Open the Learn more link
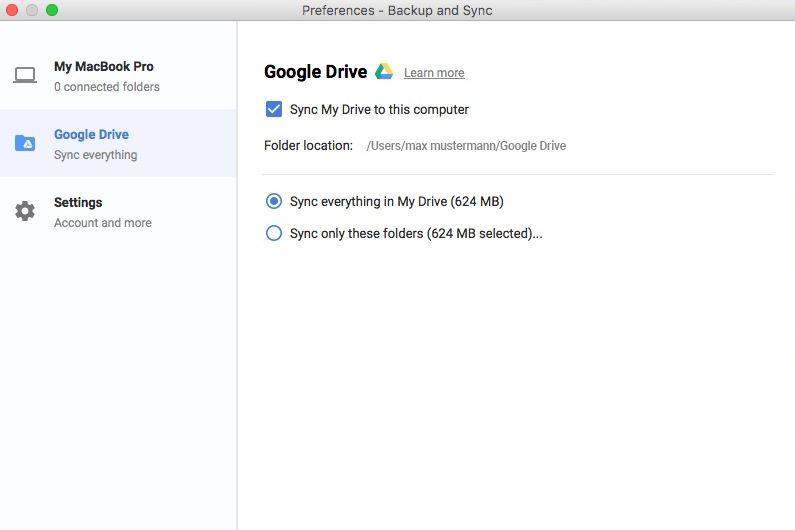Image resolution: width=795 pixels, height=530 pixels. click(x=434, y=73)
